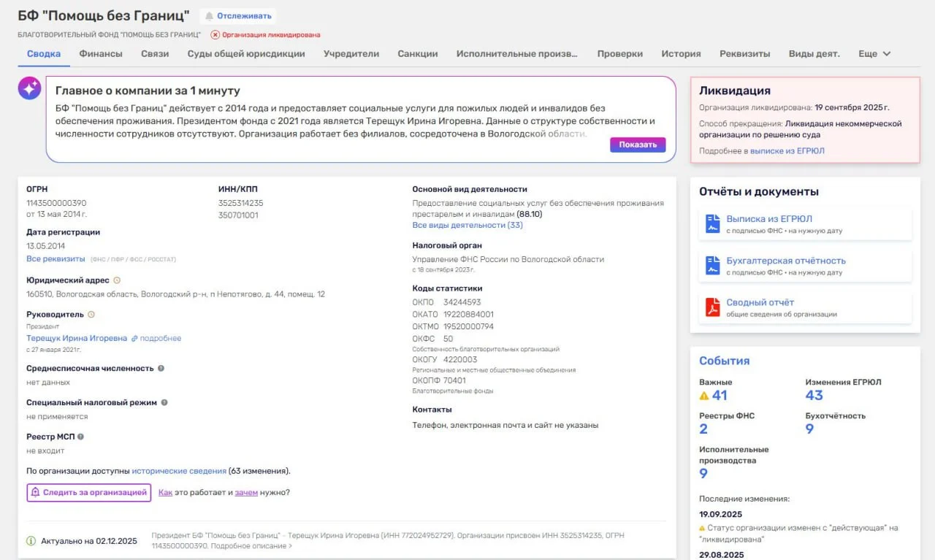The width and height of the screenshot is (935, 560).
Task: Click the Важные events count 41
Action: coord(720,396)
